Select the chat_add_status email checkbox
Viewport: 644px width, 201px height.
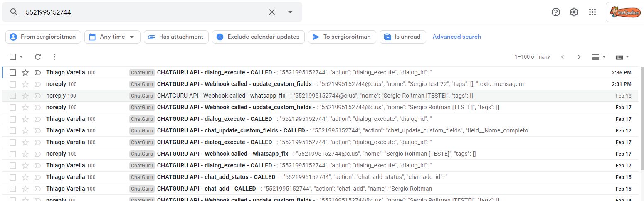13,177
